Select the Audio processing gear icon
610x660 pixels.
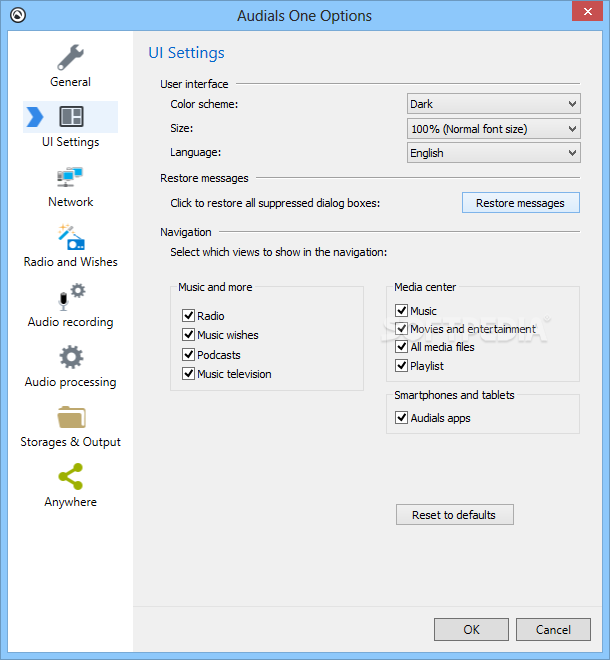[71, 357]
